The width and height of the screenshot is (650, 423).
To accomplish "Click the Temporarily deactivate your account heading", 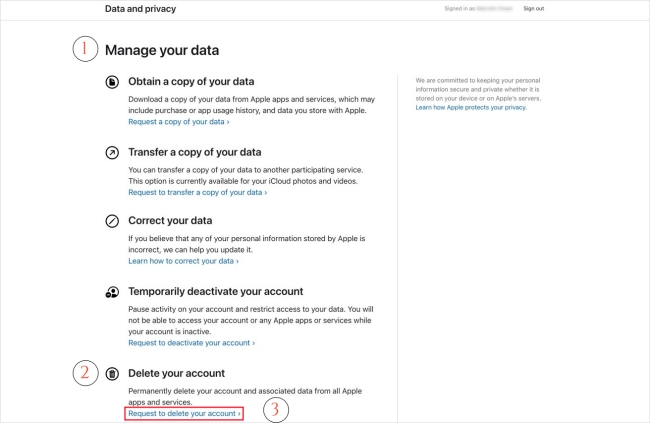I will 216,292.
